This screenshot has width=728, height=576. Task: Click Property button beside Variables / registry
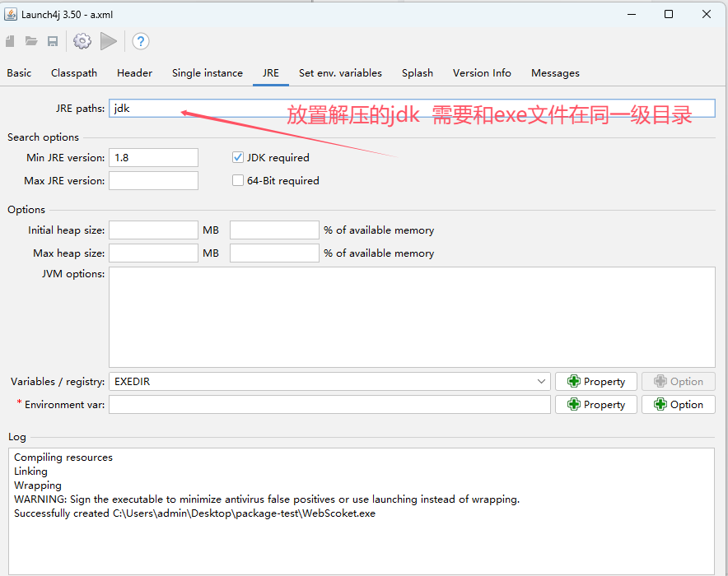[x=596, y=381]
